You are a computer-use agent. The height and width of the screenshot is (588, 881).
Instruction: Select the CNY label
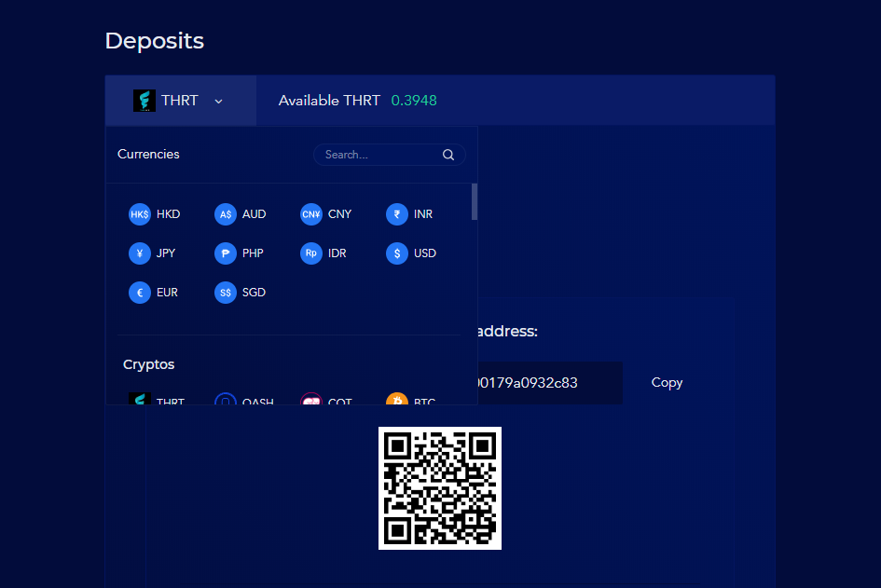click(340, 214)
